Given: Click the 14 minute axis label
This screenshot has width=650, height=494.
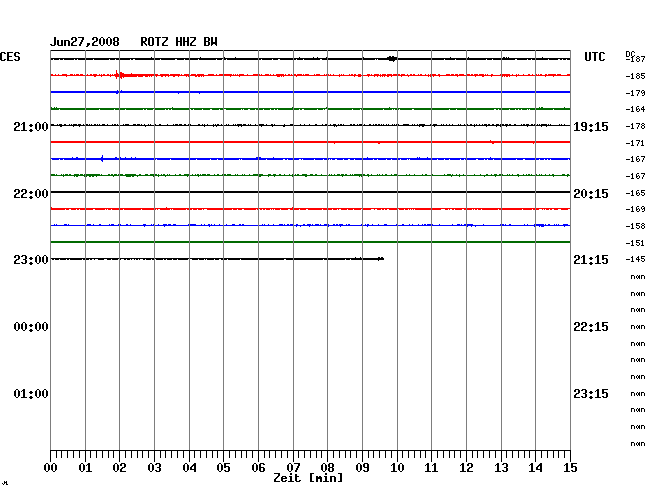Looking at the screenshot, I should point(535,468).
